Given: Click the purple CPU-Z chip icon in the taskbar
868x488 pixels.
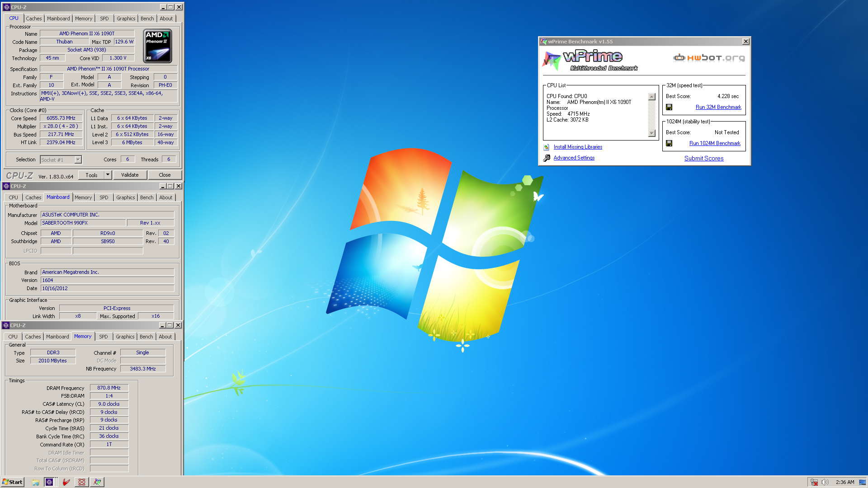Looking at the screenshot, I should coord(49,482).
